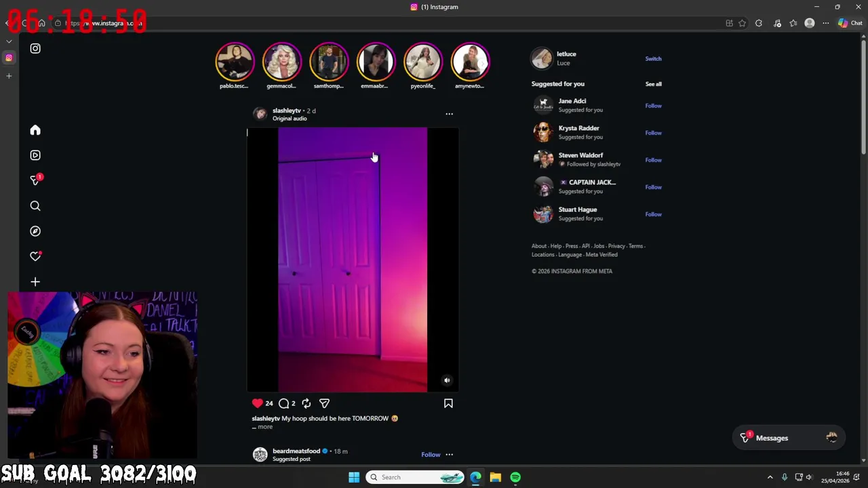Click the Instagram logo in sidebar

35,49
